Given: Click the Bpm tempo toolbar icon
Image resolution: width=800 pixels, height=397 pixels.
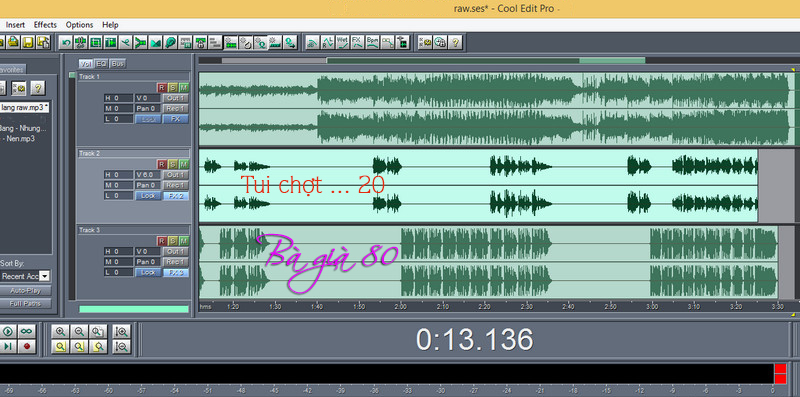Looking at the screenshot, I should pyautogui.click(x=372, y=42).
